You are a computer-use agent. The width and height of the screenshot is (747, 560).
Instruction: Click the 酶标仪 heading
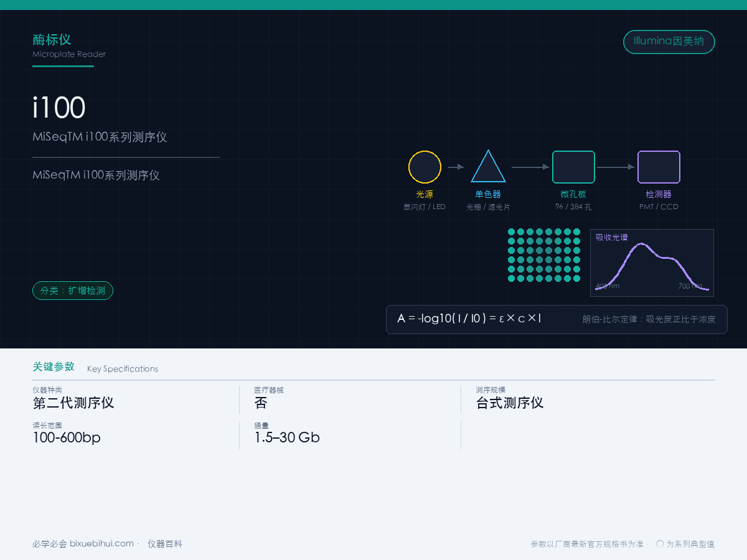click(52, 40)
